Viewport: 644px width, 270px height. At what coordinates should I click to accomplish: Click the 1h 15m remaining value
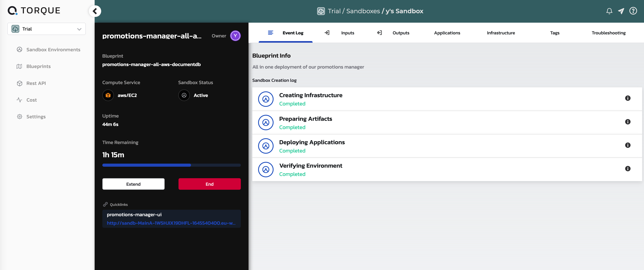[113, 155]
